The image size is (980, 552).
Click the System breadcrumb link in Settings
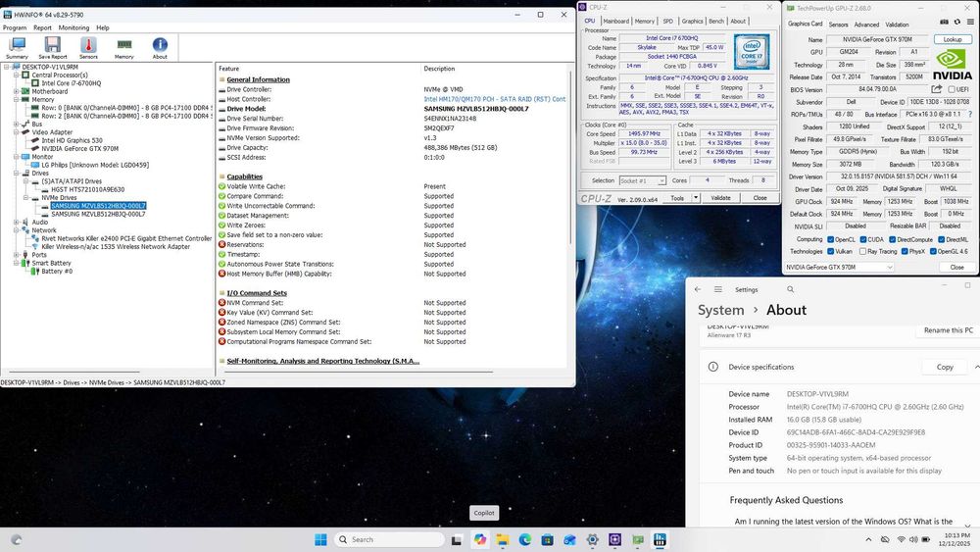point(720,310)
